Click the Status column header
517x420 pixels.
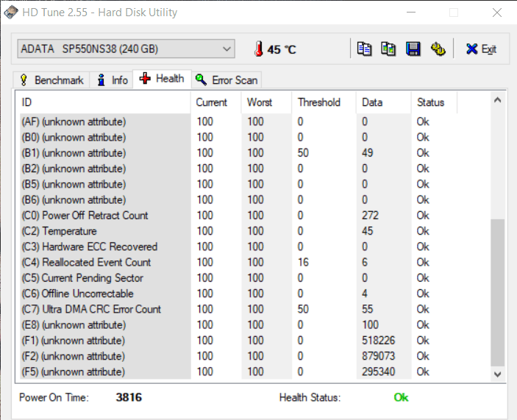434,102
